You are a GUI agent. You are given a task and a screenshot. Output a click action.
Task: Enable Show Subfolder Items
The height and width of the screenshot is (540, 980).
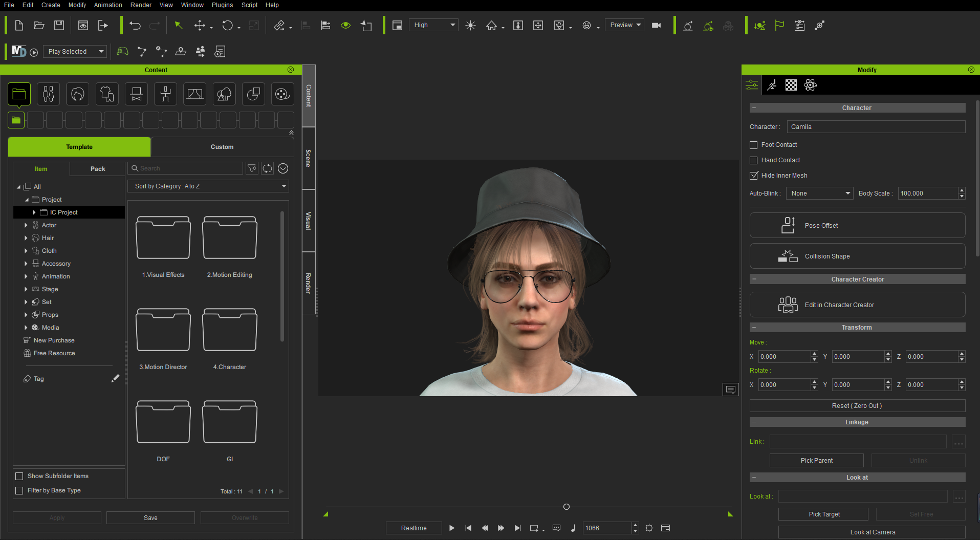19,476
